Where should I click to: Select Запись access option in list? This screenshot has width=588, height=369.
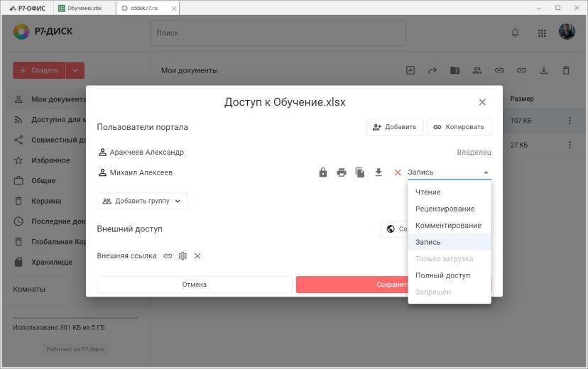(x=450, y=242)
